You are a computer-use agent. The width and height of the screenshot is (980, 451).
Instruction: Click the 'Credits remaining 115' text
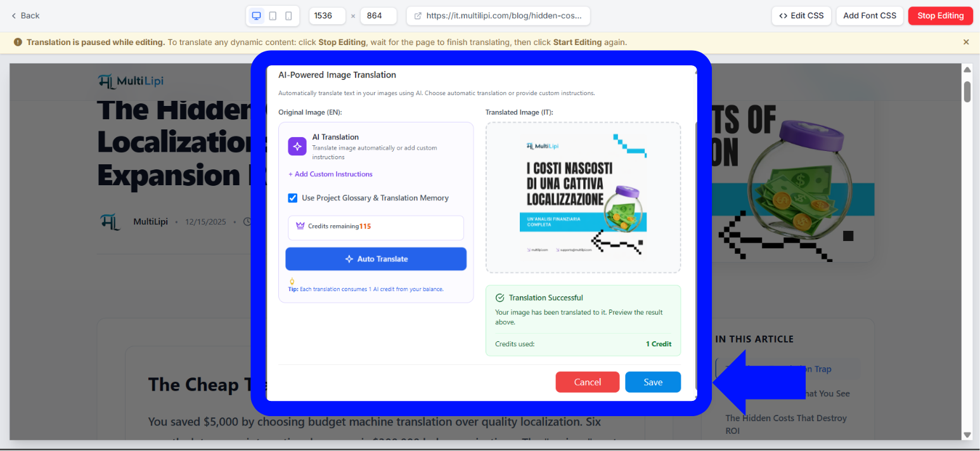[x=339, y=226]
